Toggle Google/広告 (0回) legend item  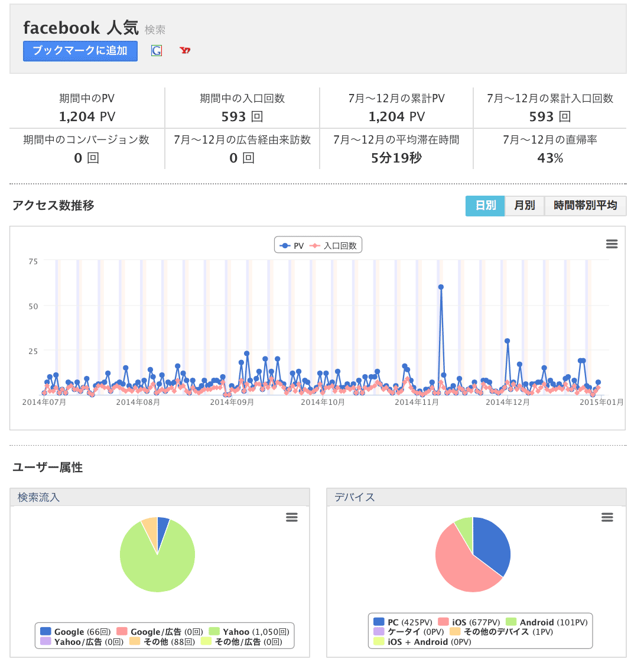160,632
